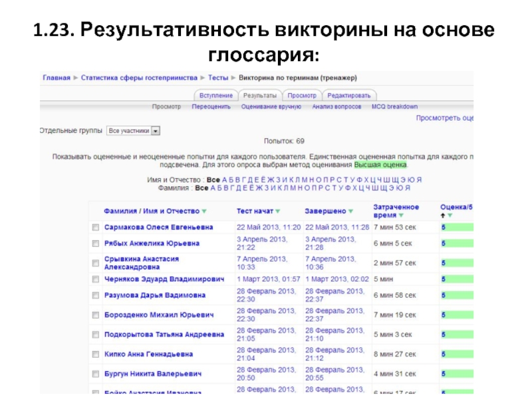Open Статистика сферы гостеприимства breadcrumb
Viewport: 532px width, 399px height.
click(x=139, y=78)
